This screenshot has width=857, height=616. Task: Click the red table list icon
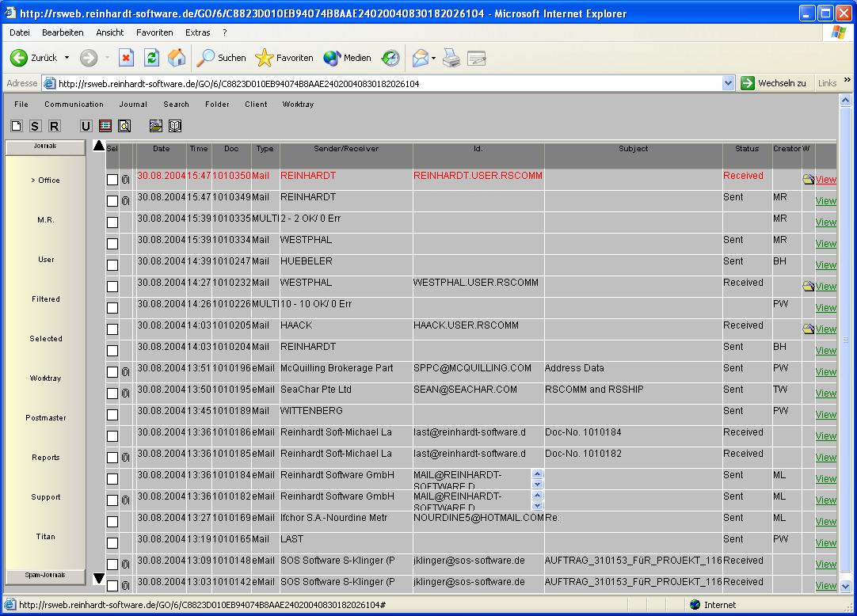[x=105, y=126]
